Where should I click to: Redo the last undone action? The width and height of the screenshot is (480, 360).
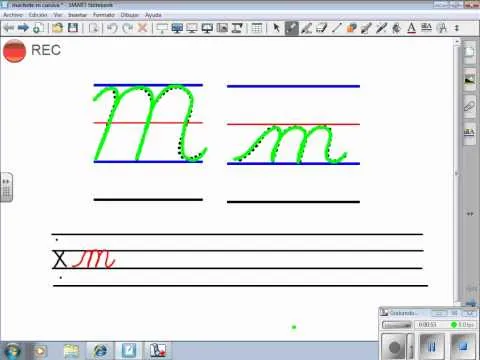(x=127, y=28)
